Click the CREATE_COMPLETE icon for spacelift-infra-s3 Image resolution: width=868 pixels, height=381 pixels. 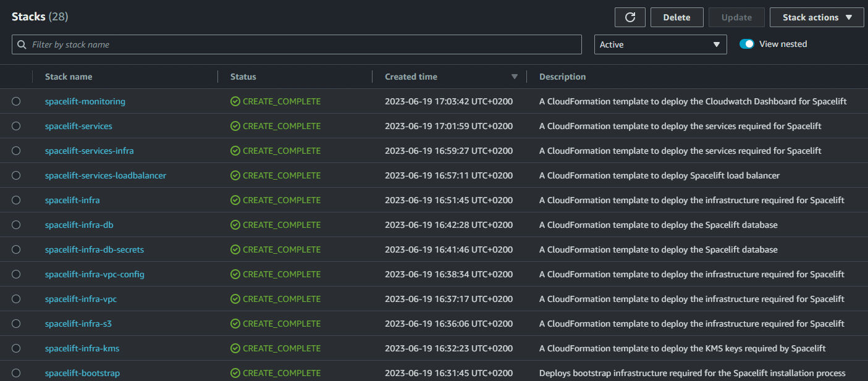click(x=235, y=323)
